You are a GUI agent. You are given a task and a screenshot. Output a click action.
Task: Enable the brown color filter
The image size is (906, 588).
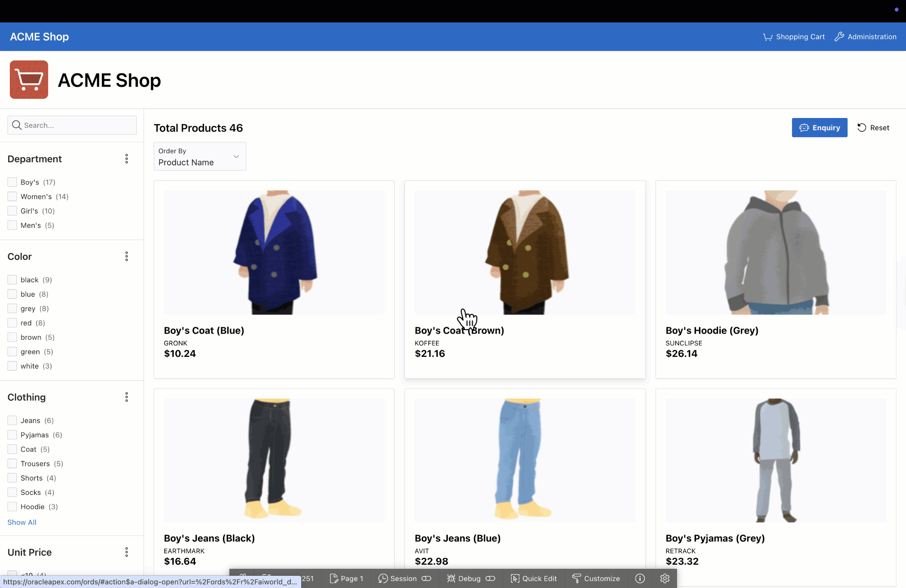click(x=12, y=337)
